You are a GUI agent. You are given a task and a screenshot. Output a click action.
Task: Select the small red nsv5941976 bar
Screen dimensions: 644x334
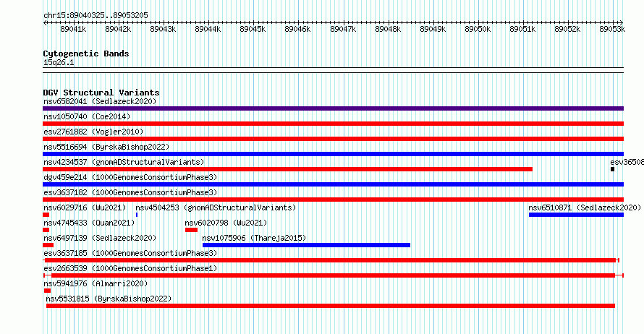coord(47,291)
